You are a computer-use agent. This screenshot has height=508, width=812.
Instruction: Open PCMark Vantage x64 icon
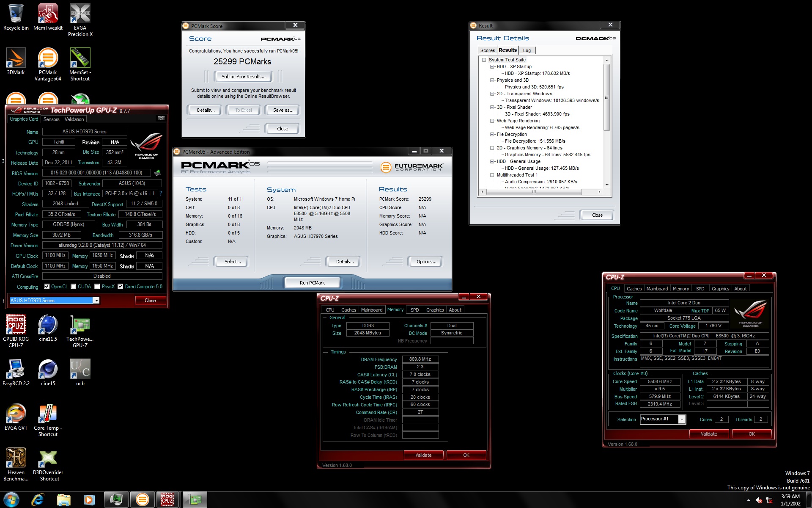[x=48, y=64]
